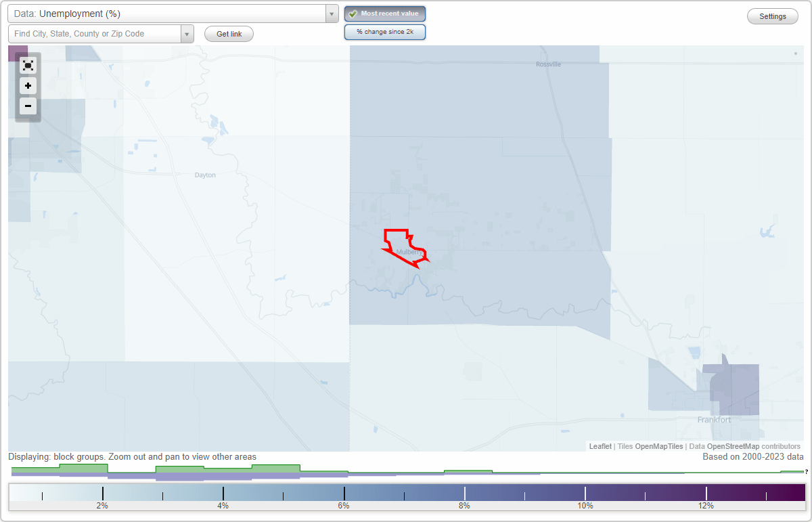This screenshot has height=522, width=812.
Task: Click the Frankfort label on map
Action: click(x=714, y=420)
